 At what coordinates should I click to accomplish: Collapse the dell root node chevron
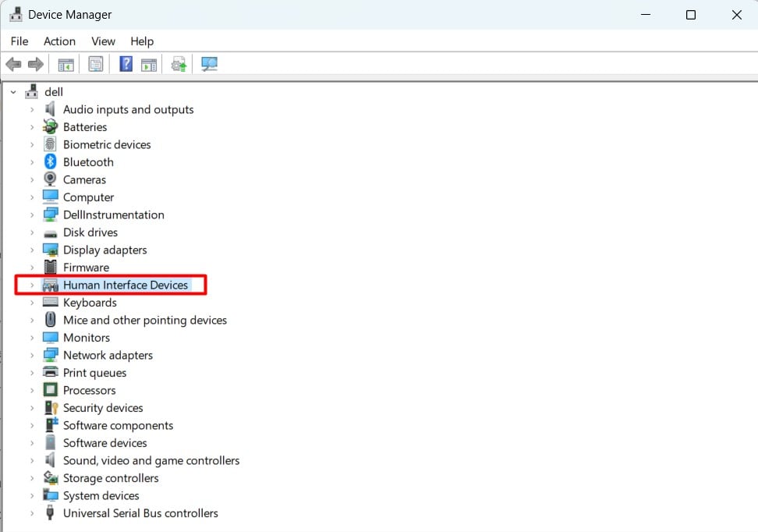pos(13,92)
